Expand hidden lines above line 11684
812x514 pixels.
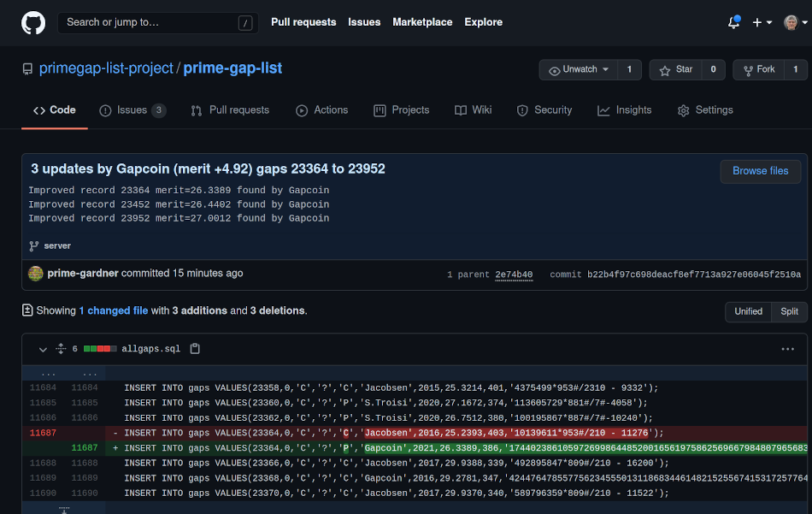[x=64, y=373]
